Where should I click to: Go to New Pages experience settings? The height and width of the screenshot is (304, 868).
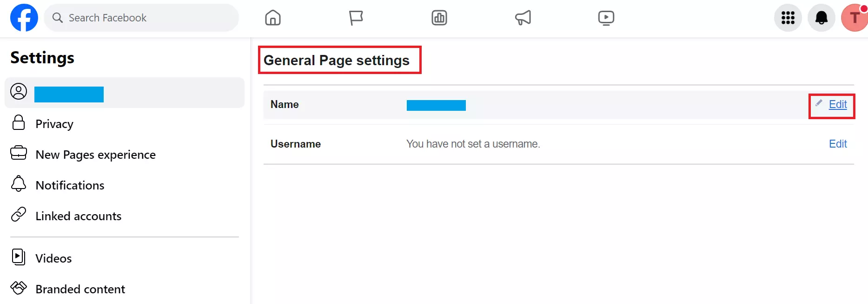(95, 155)
